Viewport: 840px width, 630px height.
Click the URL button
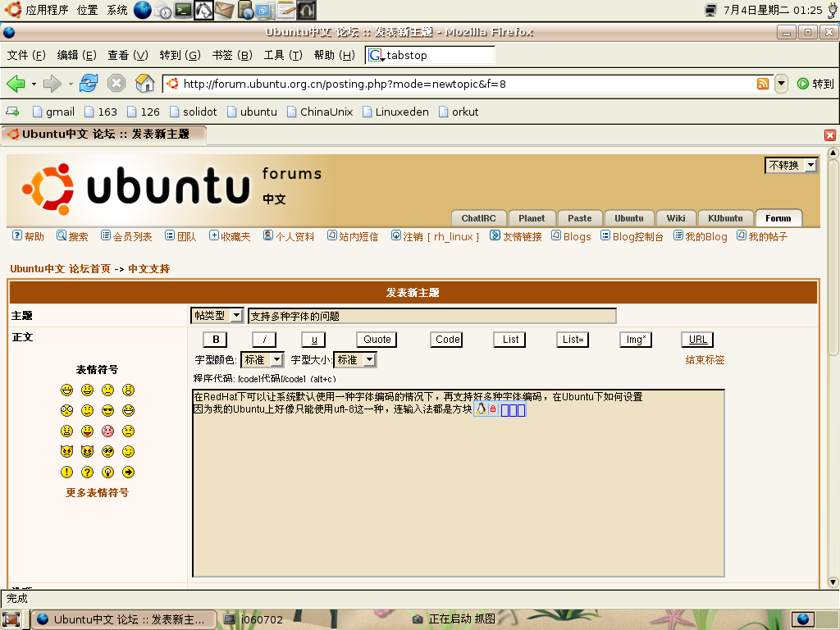[x=697, y=339]
